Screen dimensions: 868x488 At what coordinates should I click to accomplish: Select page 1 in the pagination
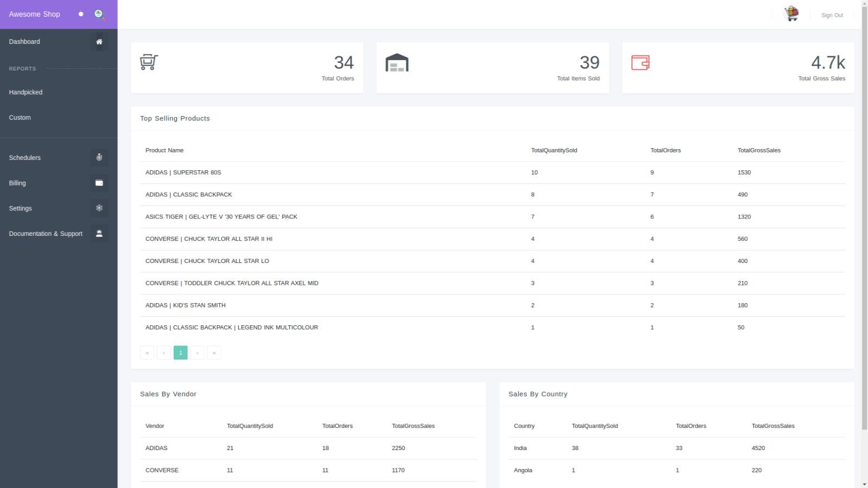pyautogui.click(x=180, y=352)
